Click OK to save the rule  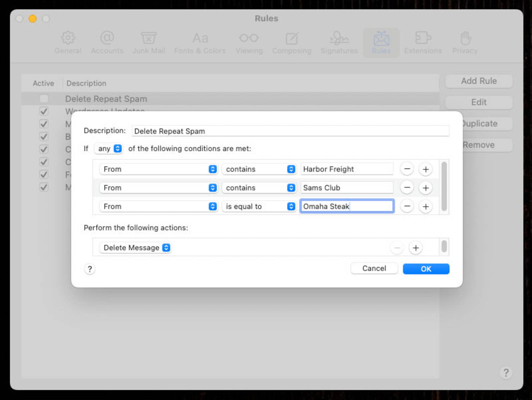(426, 269)
